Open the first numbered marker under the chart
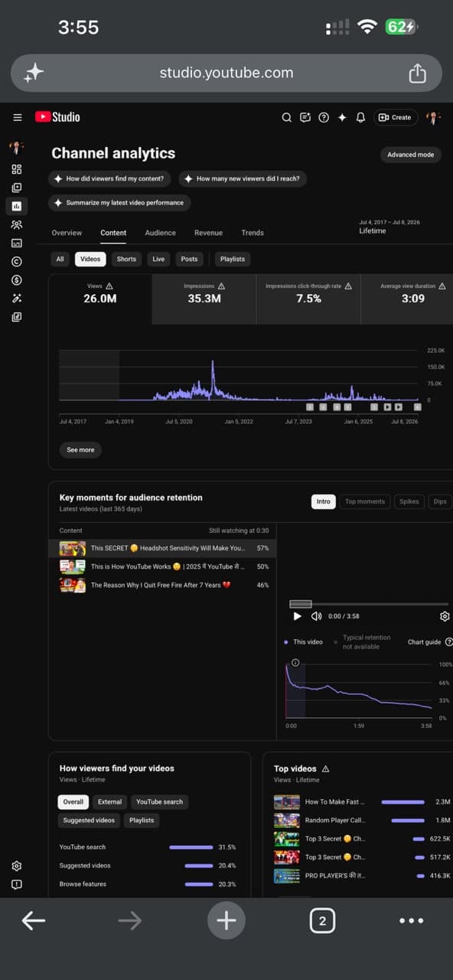This screenshot has height=980, width=453. [x=310, y=407]
